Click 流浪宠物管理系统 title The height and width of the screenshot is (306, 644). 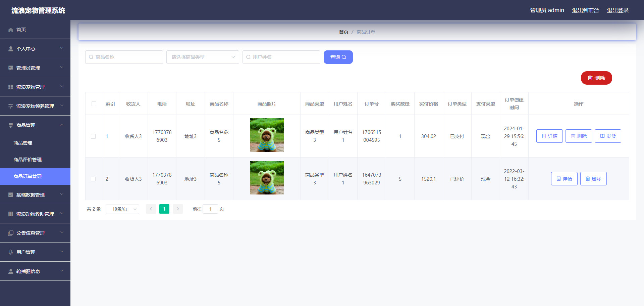point(38,10)
